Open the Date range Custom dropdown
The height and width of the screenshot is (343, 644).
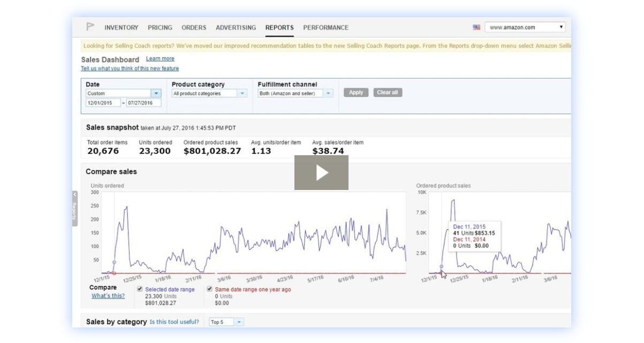[123, 93]
